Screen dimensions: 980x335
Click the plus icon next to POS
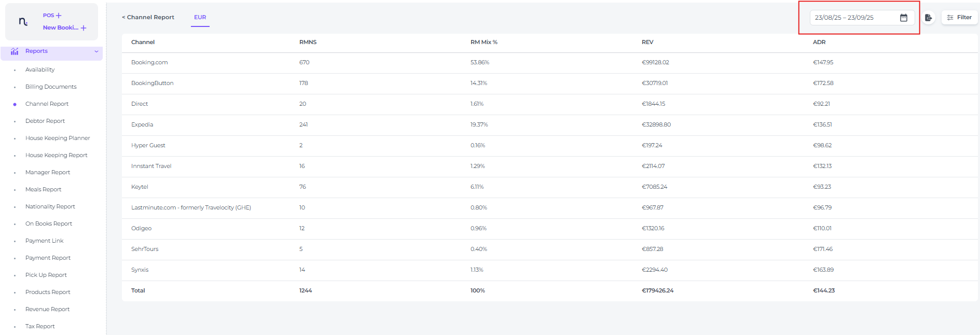click(59, 16)
